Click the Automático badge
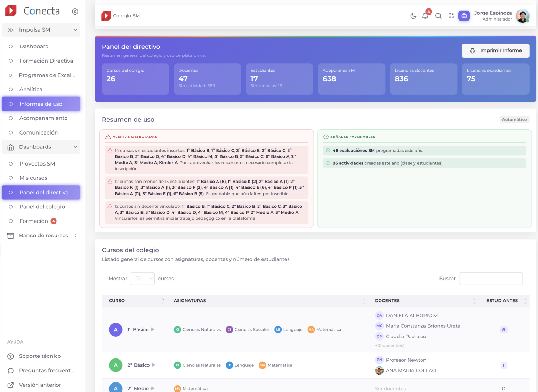This screenshot has width=538, height=392. [x=514, y=119]
